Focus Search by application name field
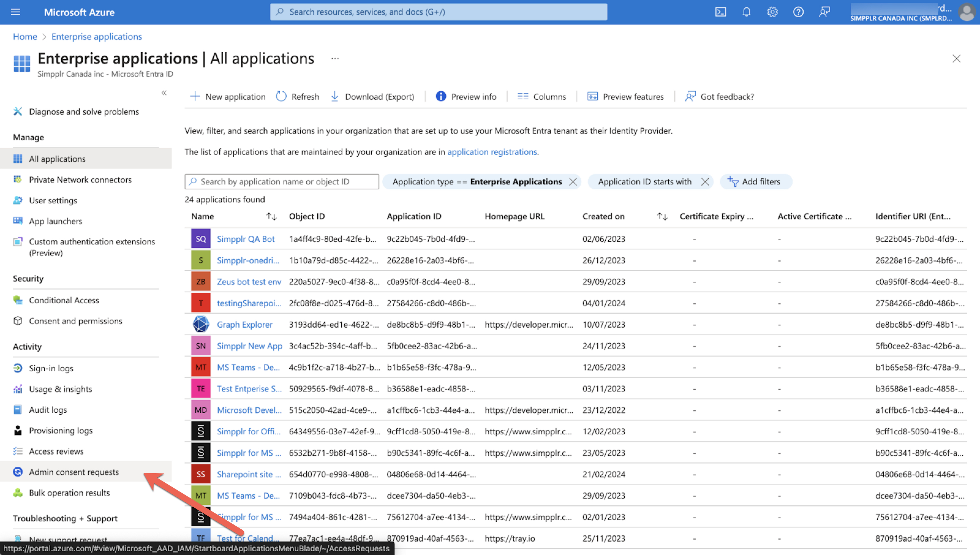Viewport: 980px width, 555px height. pyautogui.click(x=281, y=181)
